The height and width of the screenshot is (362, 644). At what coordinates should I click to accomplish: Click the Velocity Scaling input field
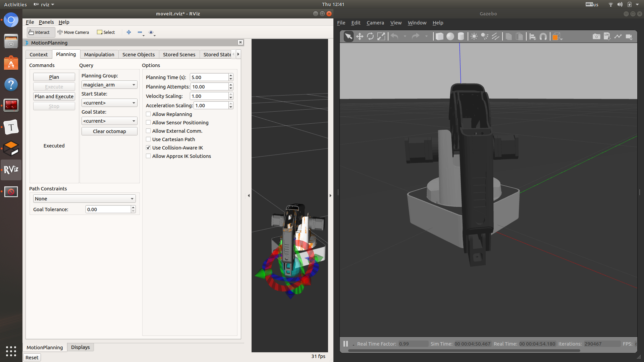click(x=209, y=96)
